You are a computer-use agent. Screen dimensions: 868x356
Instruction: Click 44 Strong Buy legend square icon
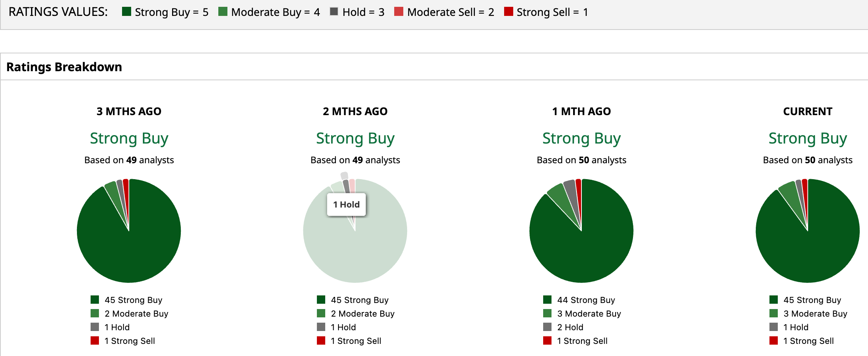coord(547,300)
